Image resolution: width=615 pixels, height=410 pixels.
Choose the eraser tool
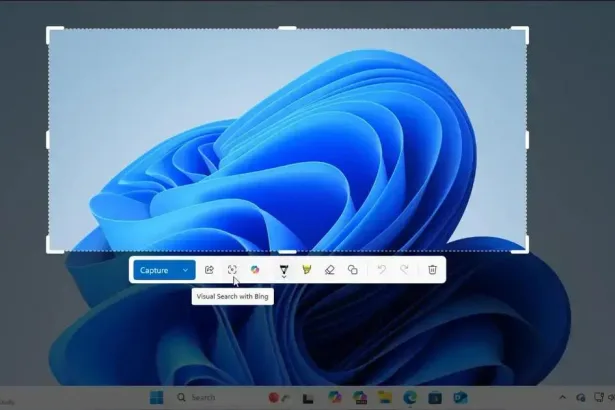click(x=330, y=270)
